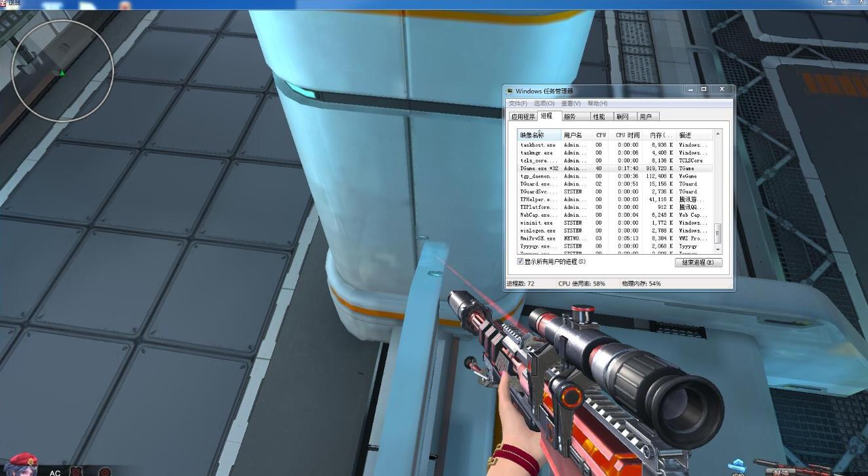868x476 pixels.
Task: Select the Yyyyqy.exe process row
Action: pyautogui.click(x=616, y=246)
